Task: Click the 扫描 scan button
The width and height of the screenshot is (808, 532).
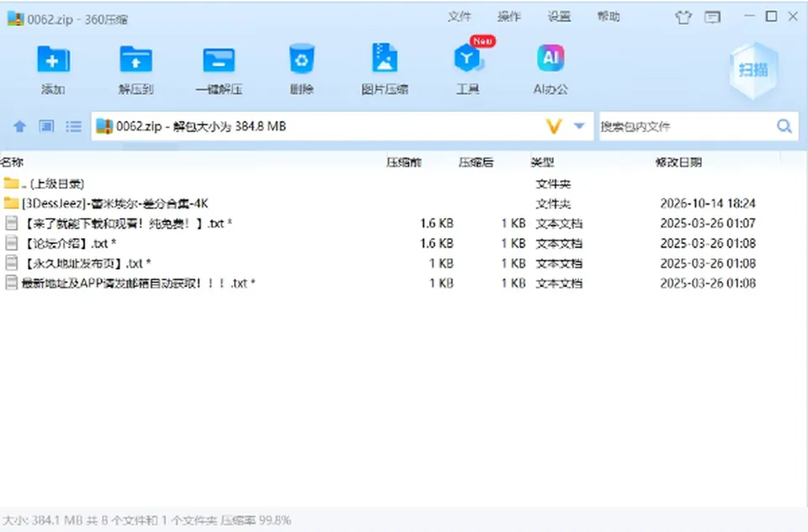Action: pos(753,70)
